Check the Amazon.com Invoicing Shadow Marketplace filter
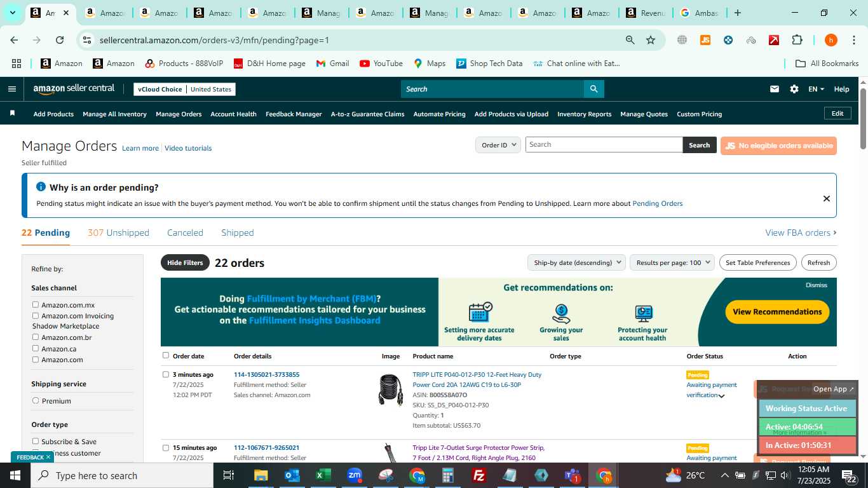Image resolution: width=868 pixels, height=488 pixels. click(x=36, y=315)
